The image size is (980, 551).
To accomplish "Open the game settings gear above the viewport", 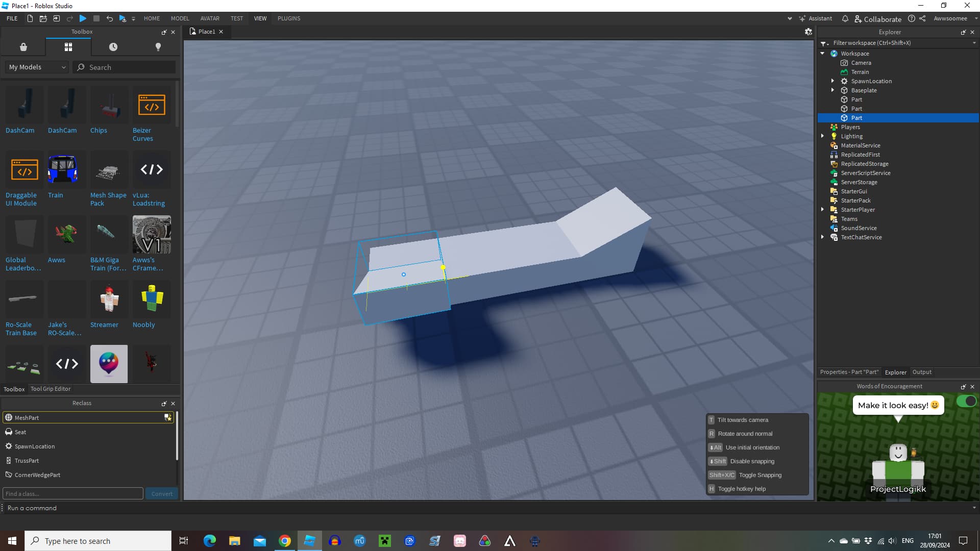I will (808, 31).
